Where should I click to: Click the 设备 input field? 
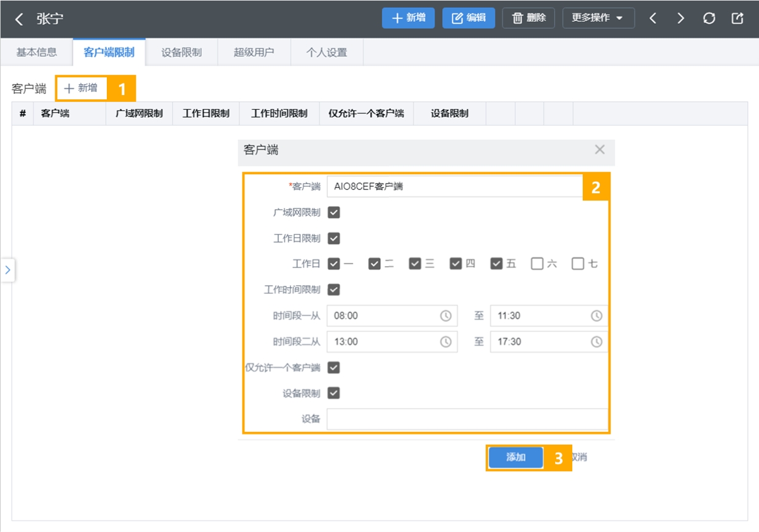467,419
